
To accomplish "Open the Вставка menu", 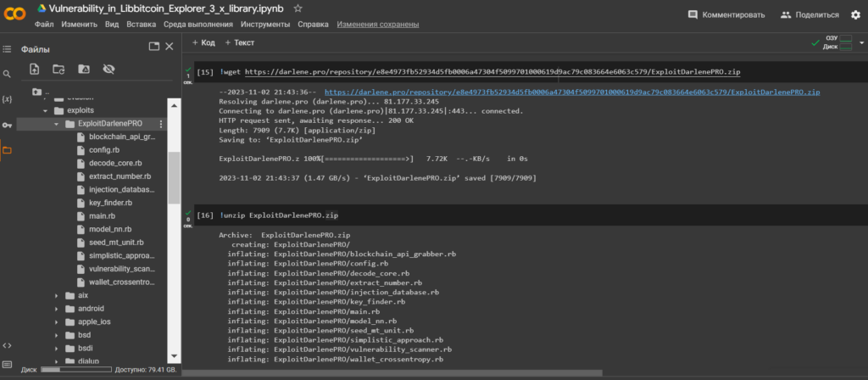I will (x=142, y=25).
